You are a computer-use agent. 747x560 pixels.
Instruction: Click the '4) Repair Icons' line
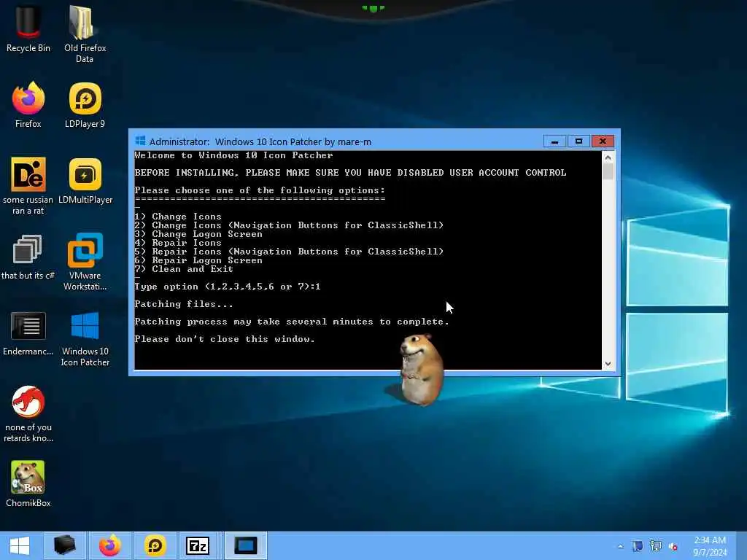pos(178,243)
